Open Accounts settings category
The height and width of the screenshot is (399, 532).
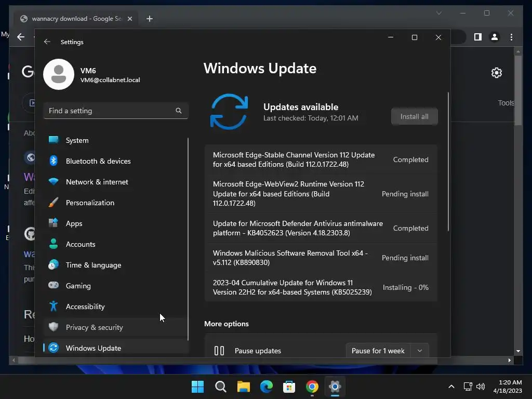click(x=115, y=244)
